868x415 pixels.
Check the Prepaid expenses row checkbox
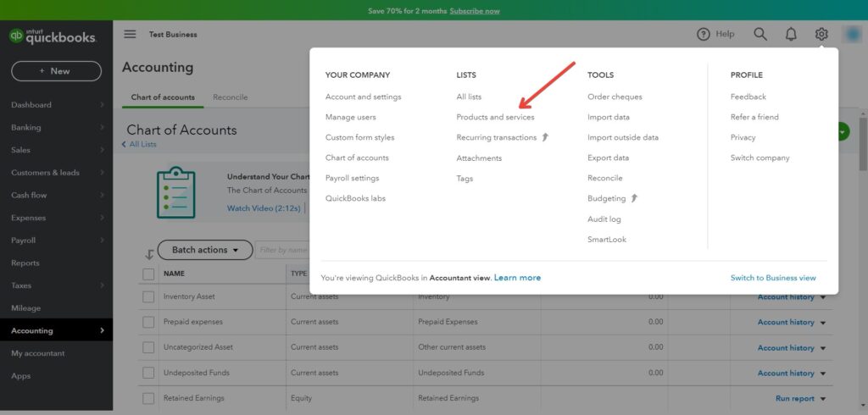click(148, 322)
